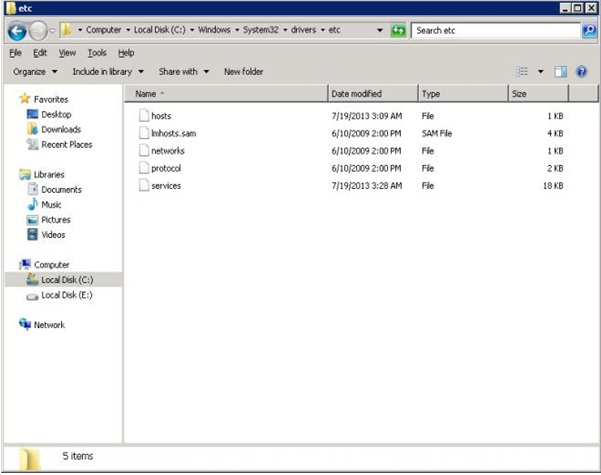Click the Back navigation arrow button
Viewport: 601px width, 475px height.
click(x=17, y=30)
